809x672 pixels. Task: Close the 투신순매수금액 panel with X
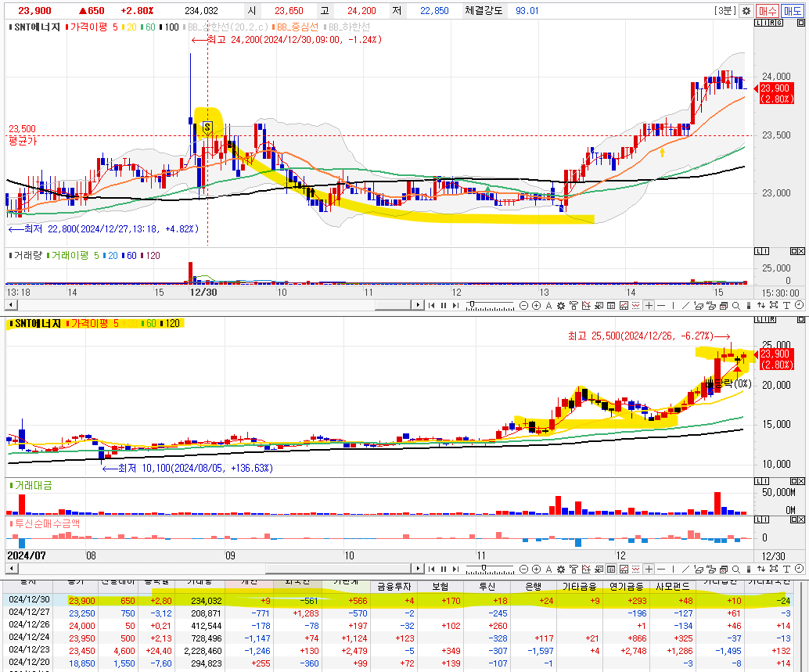click(x=800, y=519)
